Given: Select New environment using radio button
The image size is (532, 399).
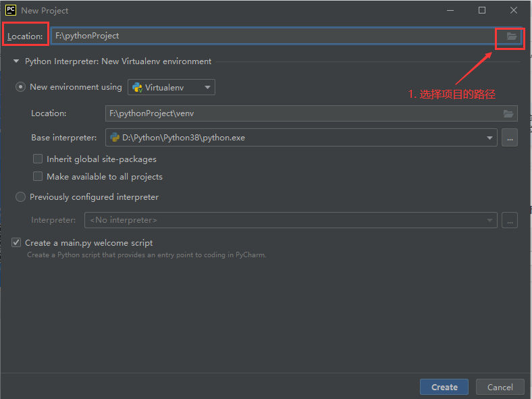Looking at the screenshot, I should 20,87.
